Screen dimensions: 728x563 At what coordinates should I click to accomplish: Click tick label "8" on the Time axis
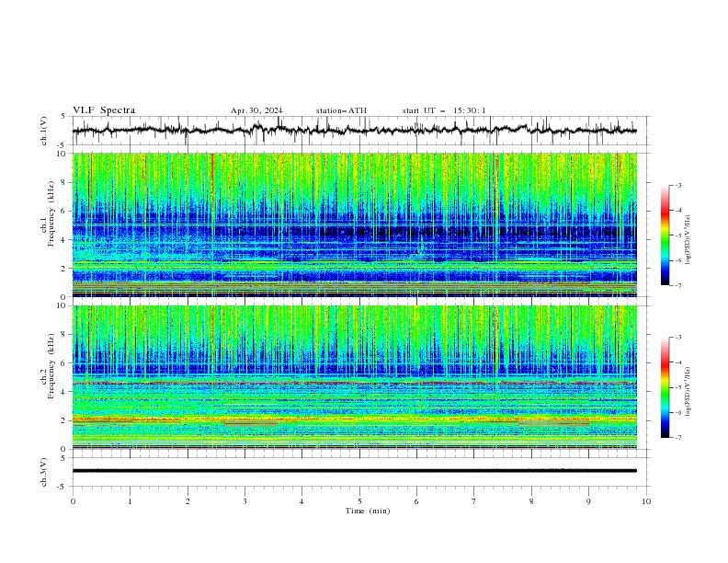[531, 501]
